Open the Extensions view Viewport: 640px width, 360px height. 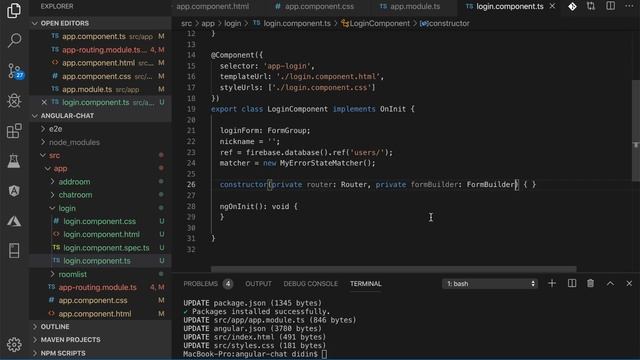[14, 131]
